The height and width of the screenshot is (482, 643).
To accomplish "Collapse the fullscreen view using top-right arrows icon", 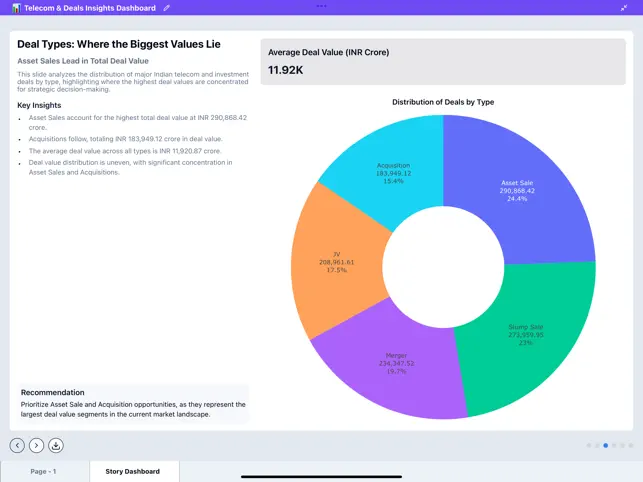I will pos(624,8).
